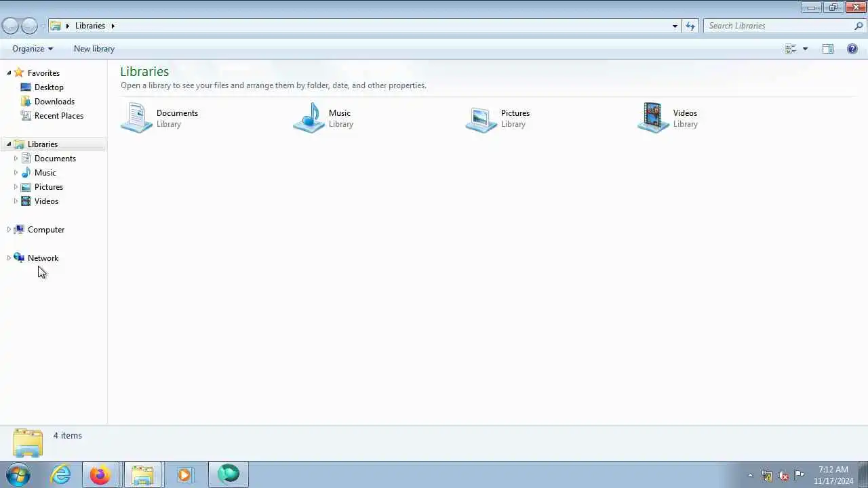
Task: Launch Firefox from the taskbar
Action: (100, 474)
